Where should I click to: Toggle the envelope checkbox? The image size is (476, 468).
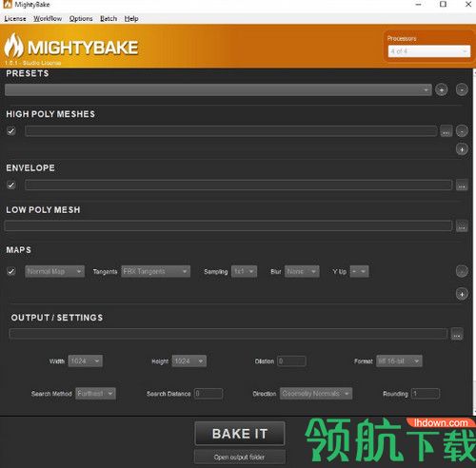click(11, 185)
